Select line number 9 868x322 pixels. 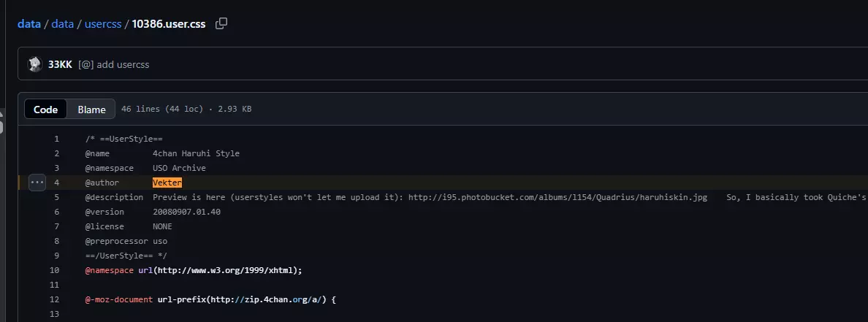[x=56, y=256]
